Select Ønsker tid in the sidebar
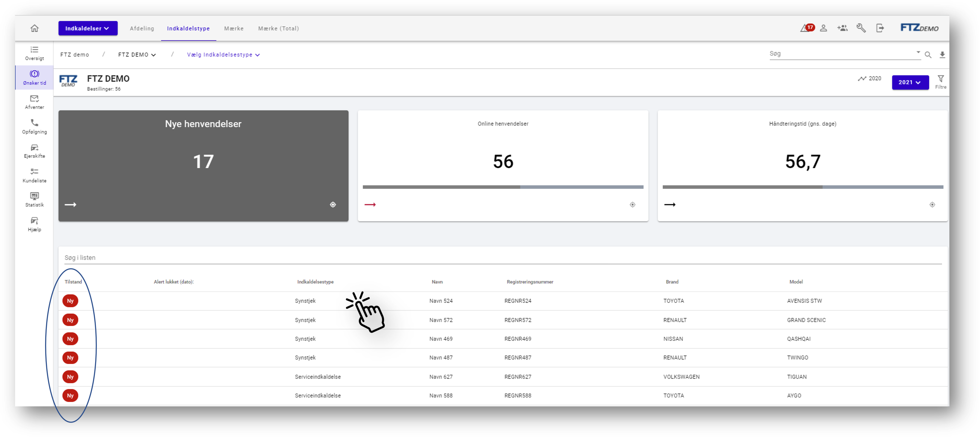 (35, 78)
